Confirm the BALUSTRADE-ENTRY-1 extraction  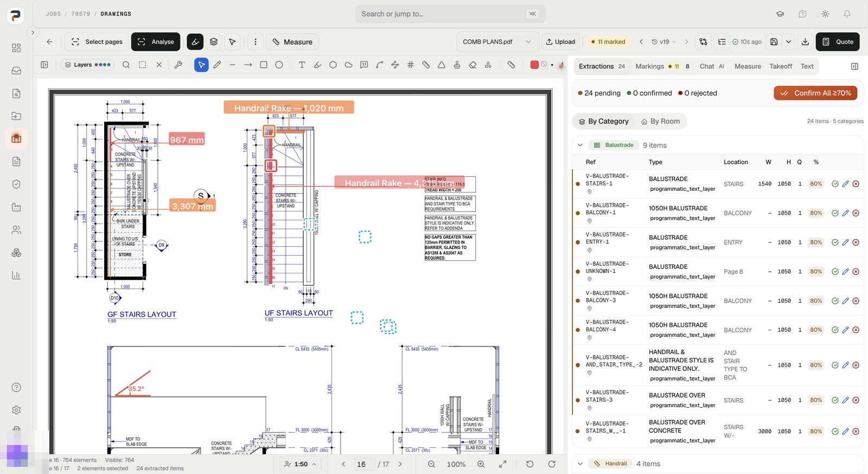(x=835, y=242)
